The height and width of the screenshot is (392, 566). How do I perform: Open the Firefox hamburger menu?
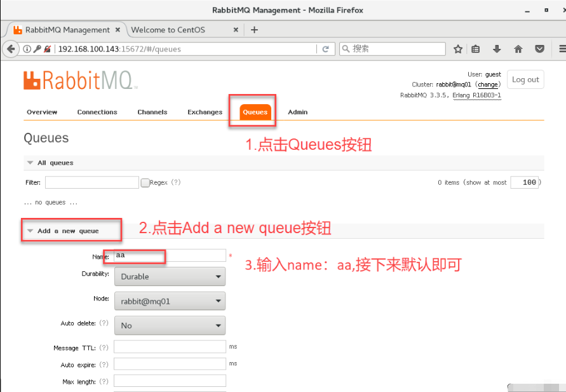tap(562, 49)
